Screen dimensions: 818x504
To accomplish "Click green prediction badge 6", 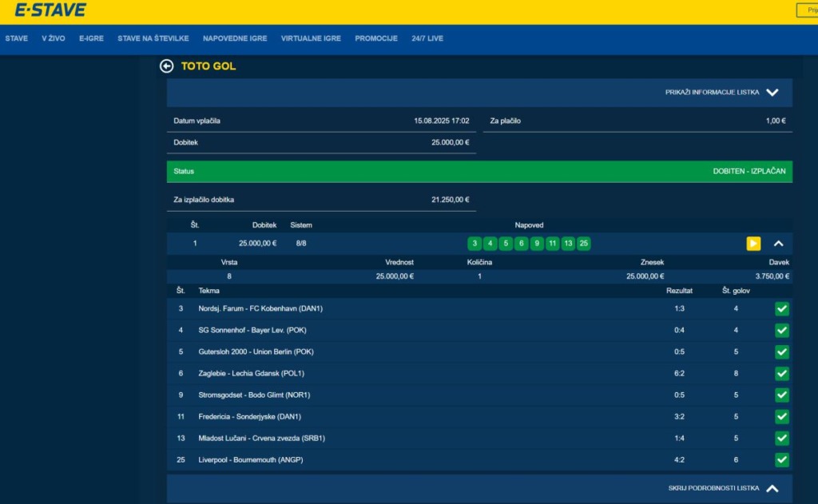I will click(x=521, y=244).
